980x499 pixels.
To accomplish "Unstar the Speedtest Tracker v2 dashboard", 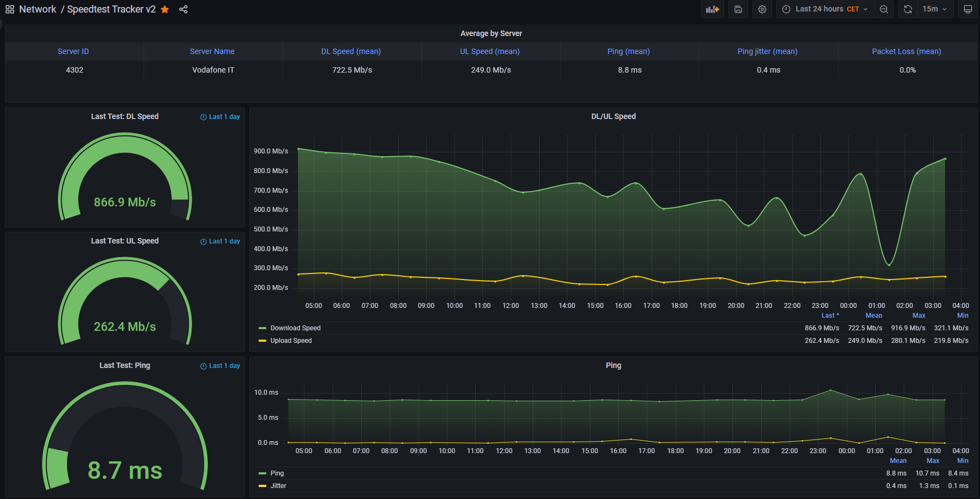I will point(165,9).
